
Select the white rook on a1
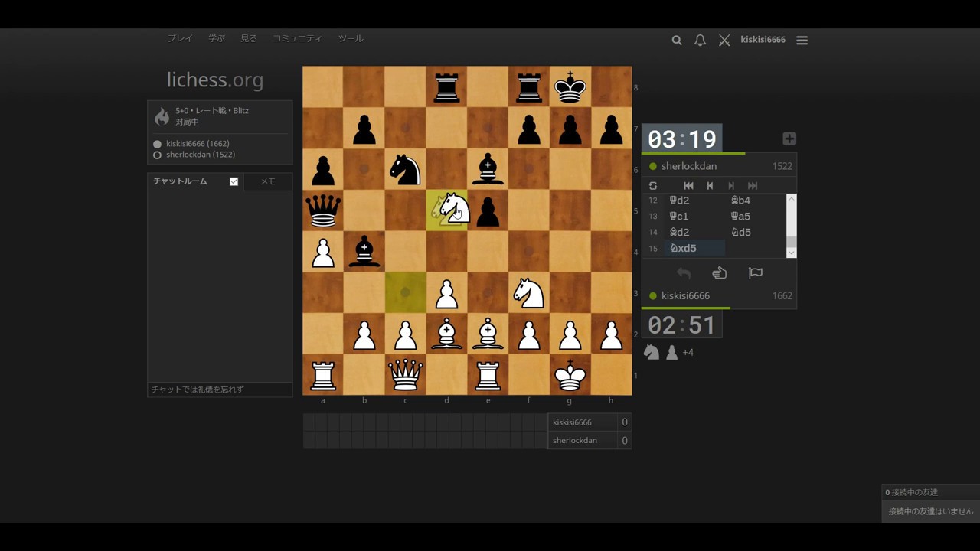click(323, 375)
